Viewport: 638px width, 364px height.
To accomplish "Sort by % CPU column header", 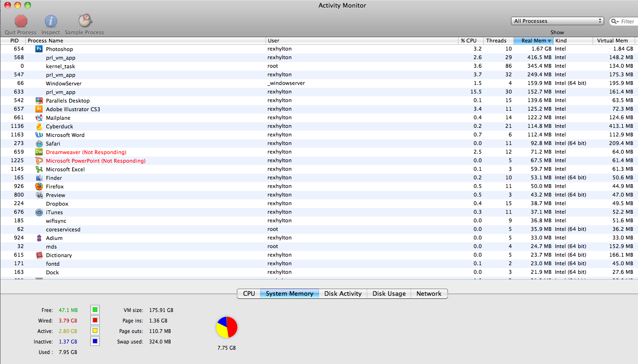I will point(471,41).
